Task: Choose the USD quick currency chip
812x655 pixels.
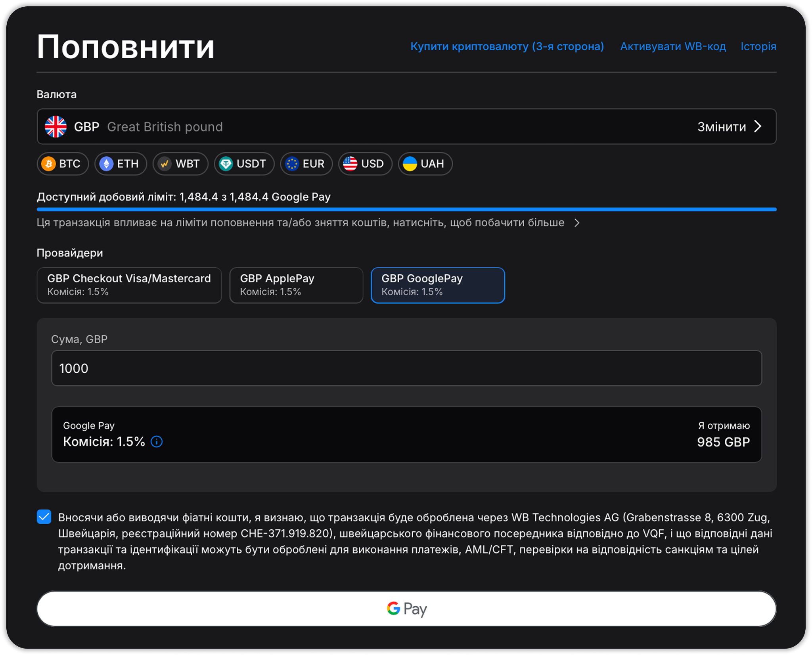Action: 365,164
